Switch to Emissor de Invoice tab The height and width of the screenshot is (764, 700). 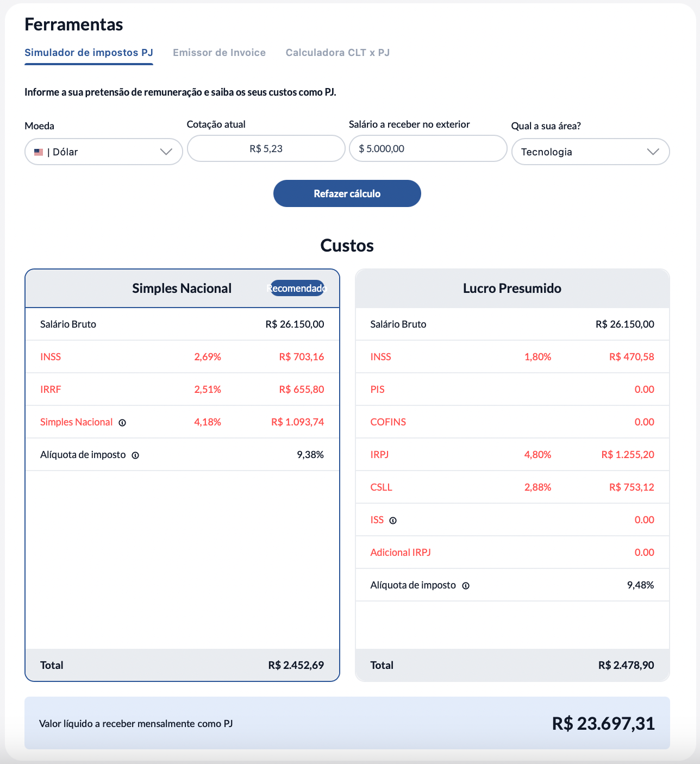[220, 53]
